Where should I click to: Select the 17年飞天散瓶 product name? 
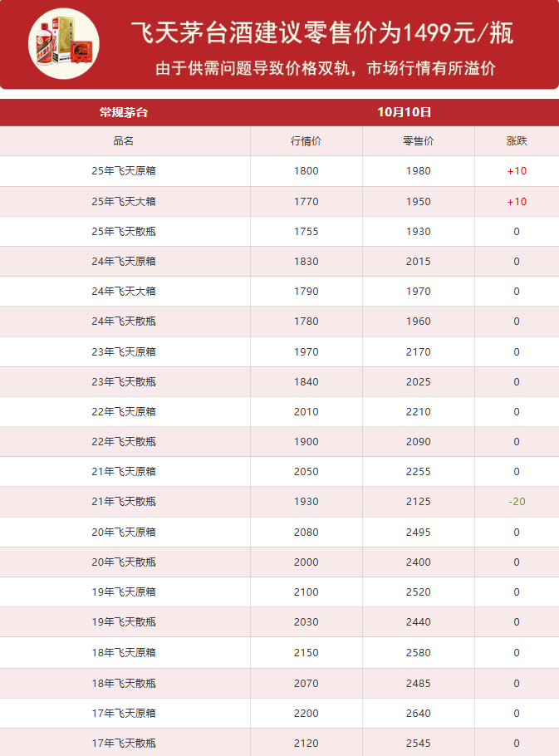pos(124,743)
